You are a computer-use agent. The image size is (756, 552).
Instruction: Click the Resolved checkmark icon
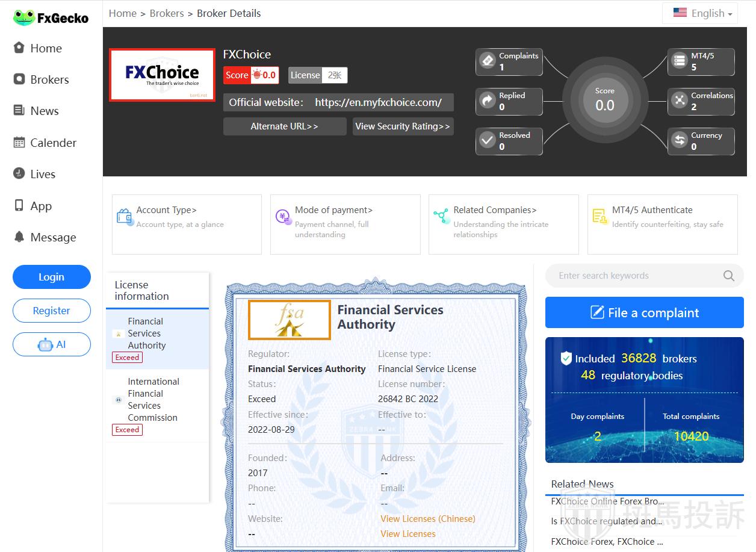coord(487,140)
